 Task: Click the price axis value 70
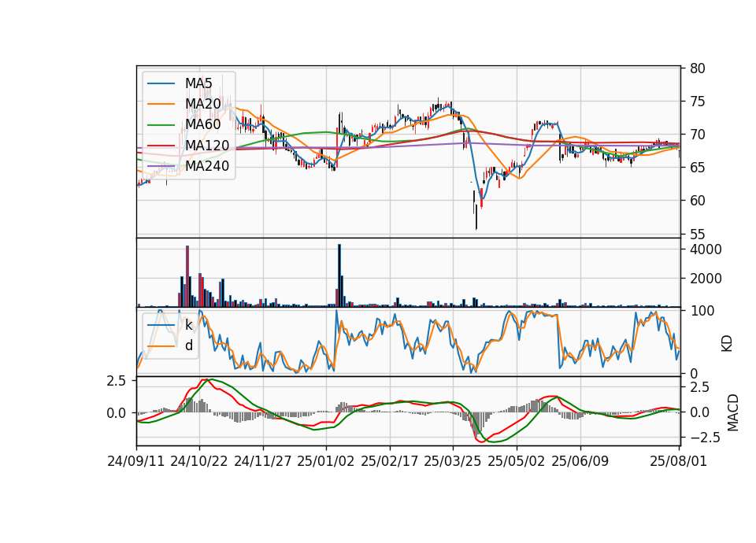click(697, 135)
